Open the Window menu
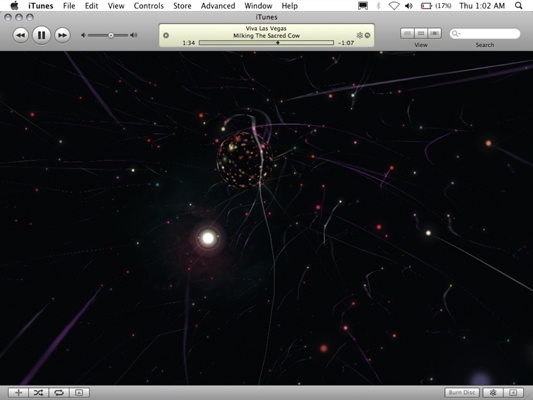Screen dimensions: 533x400 [x=258, y=6]
